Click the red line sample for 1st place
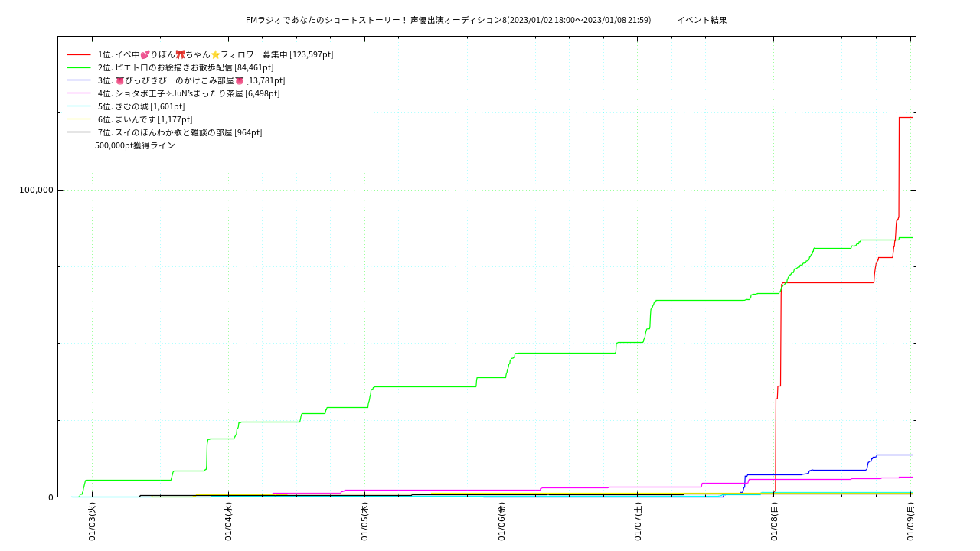Screen dimensions: 980x551 coord(79,54)
